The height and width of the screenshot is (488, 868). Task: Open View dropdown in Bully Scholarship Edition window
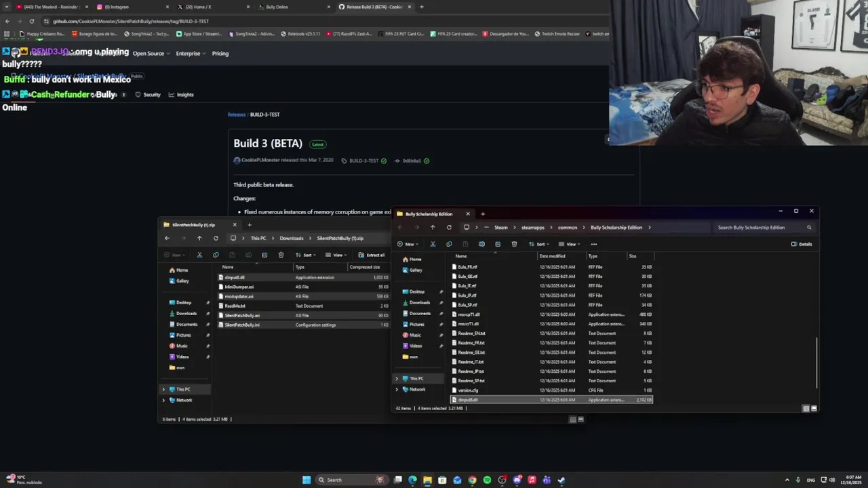click(x=570, y=244)
